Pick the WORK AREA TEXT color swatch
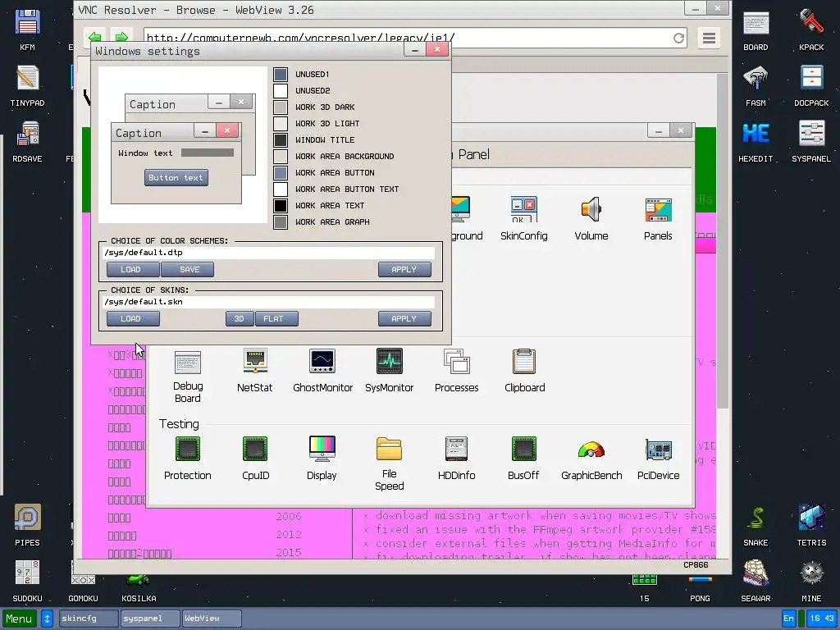 (281, 206)
